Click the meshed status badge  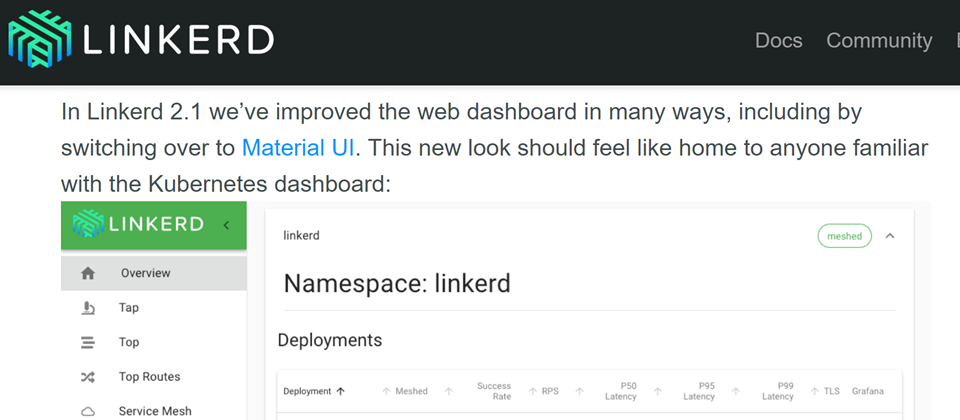(x=844, y=236)
